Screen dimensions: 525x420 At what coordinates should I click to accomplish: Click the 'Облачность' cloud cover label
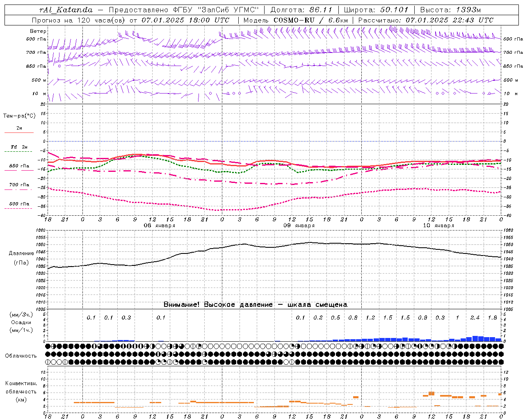click(x=21, y=356)
